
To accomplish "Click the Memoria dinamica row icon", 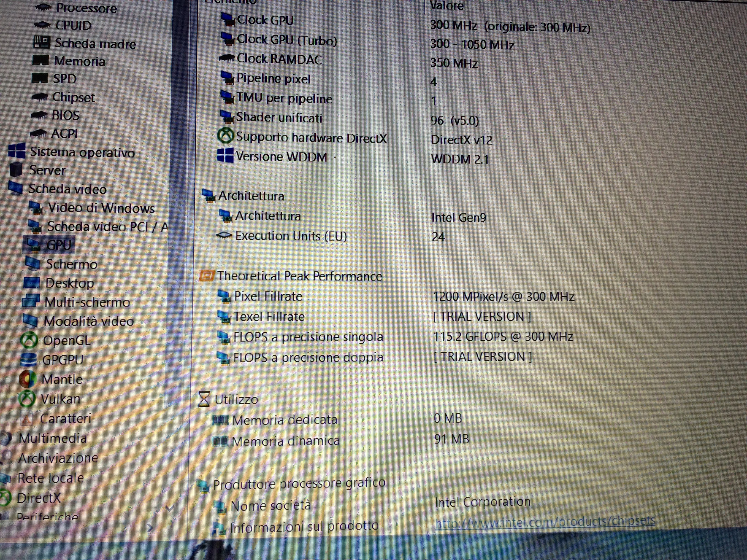I will (220, 441).
